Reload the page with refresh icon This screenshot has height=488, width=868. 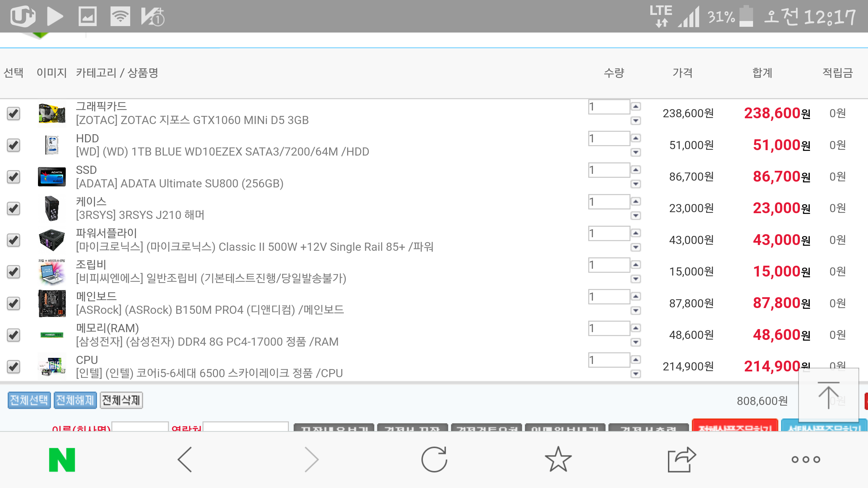point(434,460)
